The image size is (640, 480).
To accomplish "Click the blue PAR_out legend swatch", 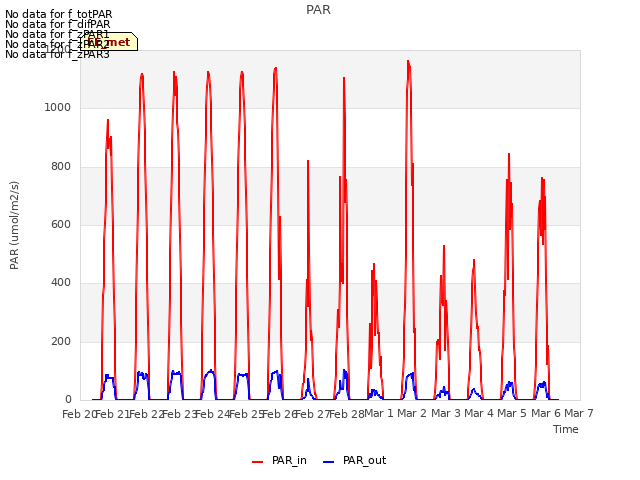I will (329, 462).
